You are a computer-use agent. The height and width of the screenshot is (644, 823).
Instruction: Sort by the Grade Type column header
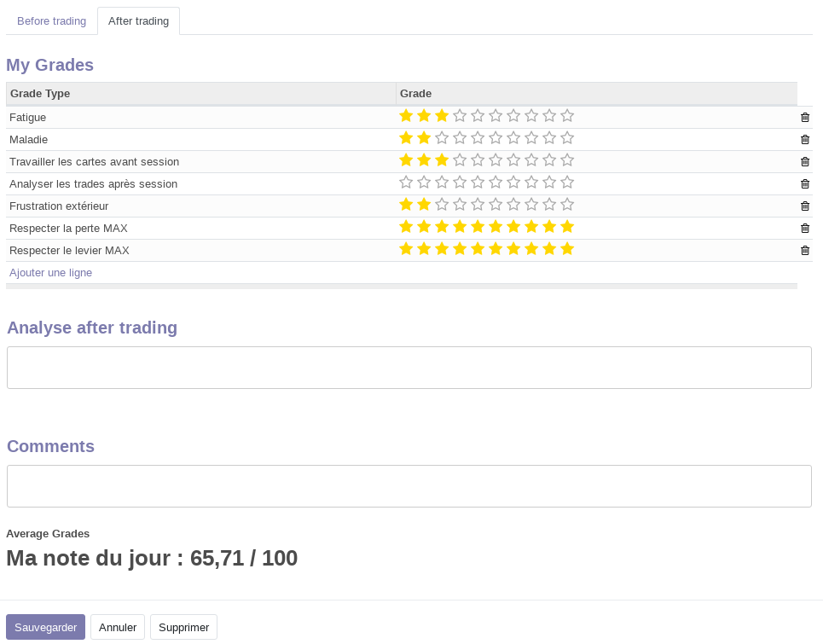tap(40, 94)
